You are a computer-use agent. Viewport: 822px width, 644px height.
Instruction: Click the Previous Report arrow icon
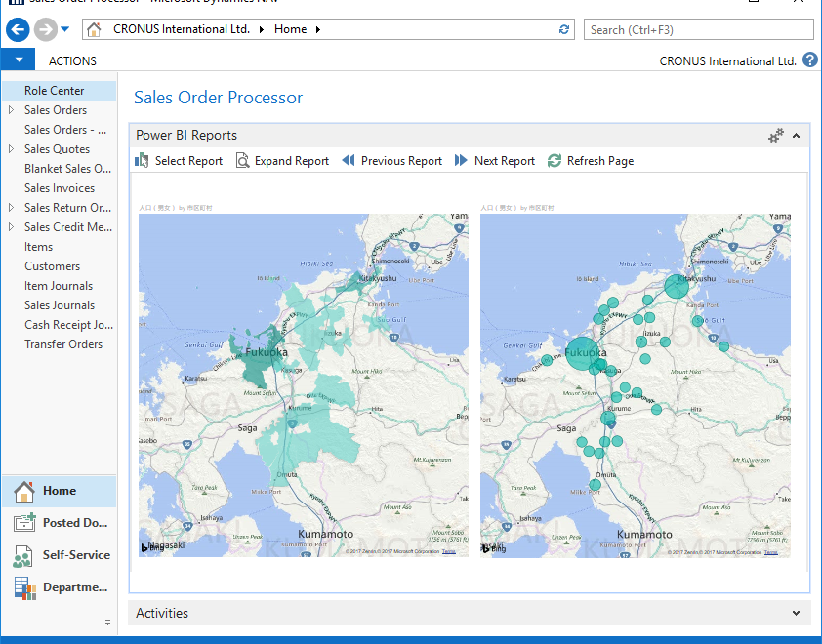(349, 160)
